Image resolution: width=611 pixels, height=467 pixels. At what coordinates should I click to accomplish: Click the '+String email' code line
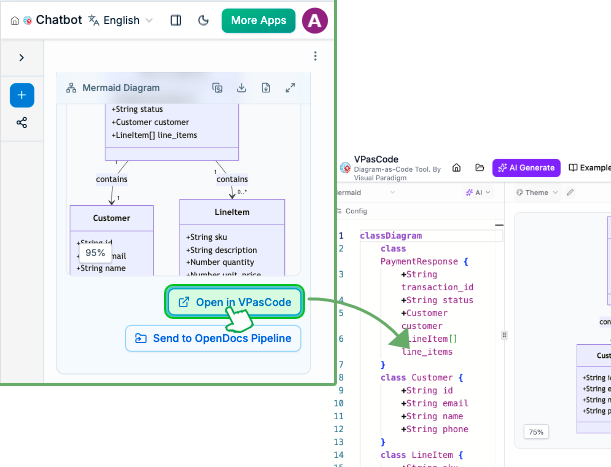(434, 403)
